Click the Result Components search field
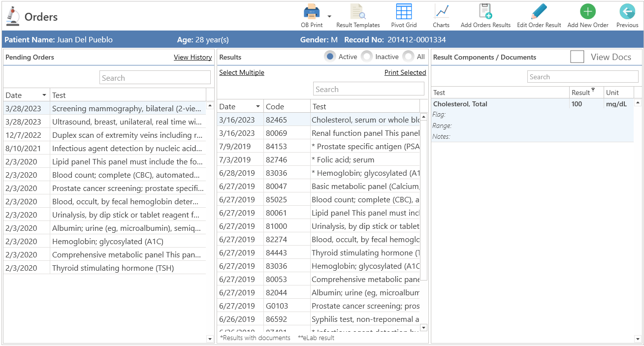644x346 pixels. pos(583,77)
